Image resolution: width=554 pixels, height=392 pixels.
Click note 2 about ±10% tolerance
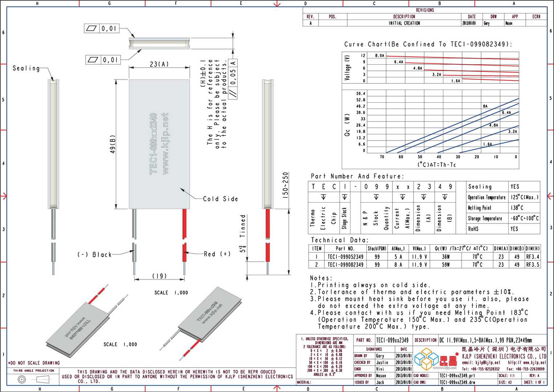[x=412, y=292]
